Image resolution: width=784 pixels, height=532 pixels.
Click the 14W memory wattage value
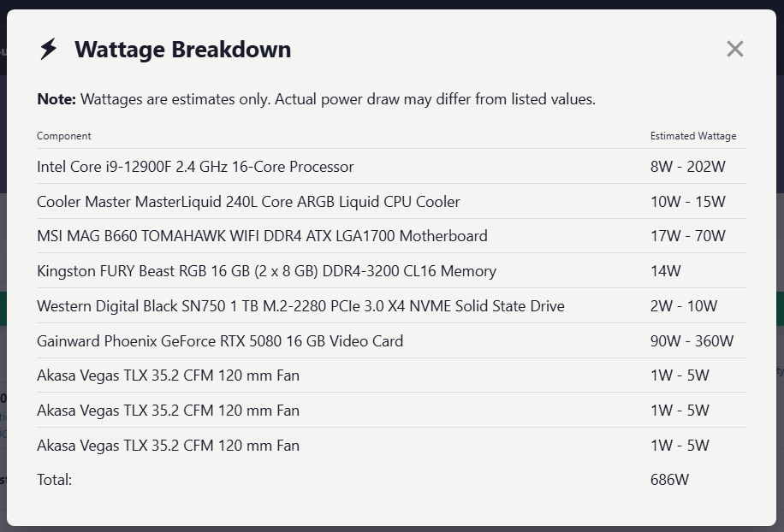click(665, 271)
